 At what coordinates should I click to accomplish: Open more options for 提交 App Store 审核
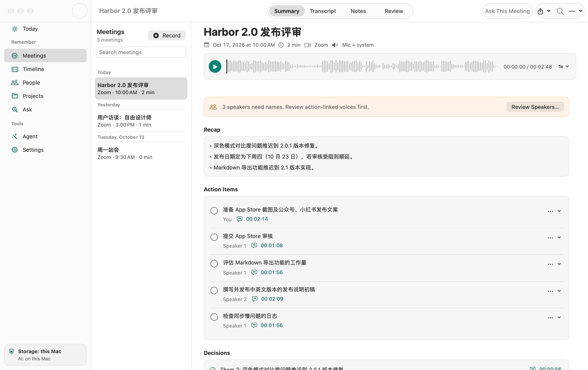coord(550,238)
